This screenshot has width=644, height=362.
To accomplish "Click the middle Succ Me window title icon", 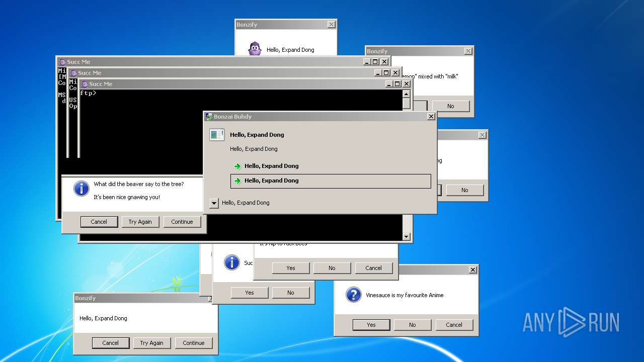I will click(x=73, y=73).
